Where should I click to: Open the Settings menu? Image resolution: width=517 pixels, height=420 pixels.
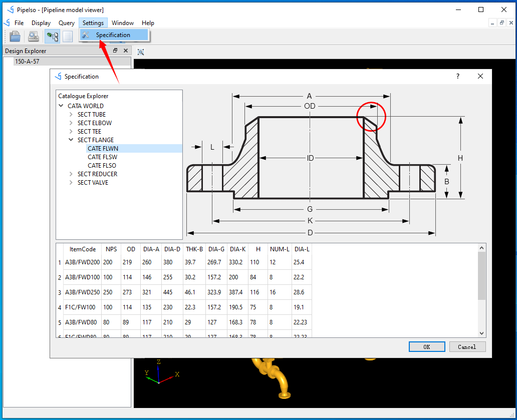tap(93, 23)
